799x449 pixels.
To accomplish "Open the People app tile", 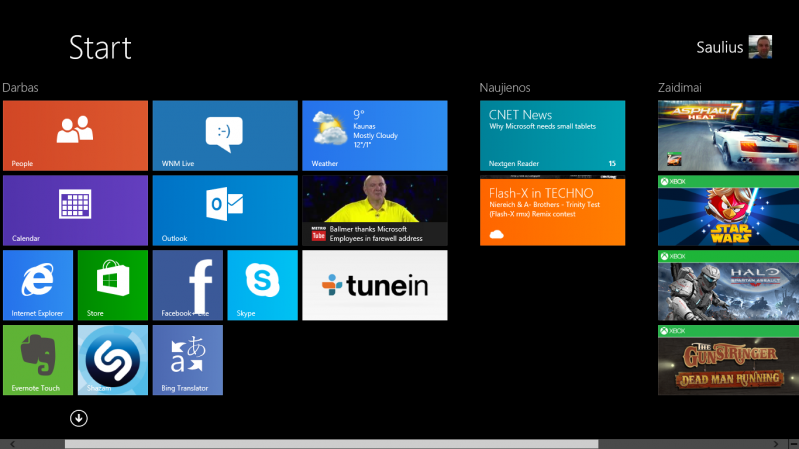I will coord(75,135).
